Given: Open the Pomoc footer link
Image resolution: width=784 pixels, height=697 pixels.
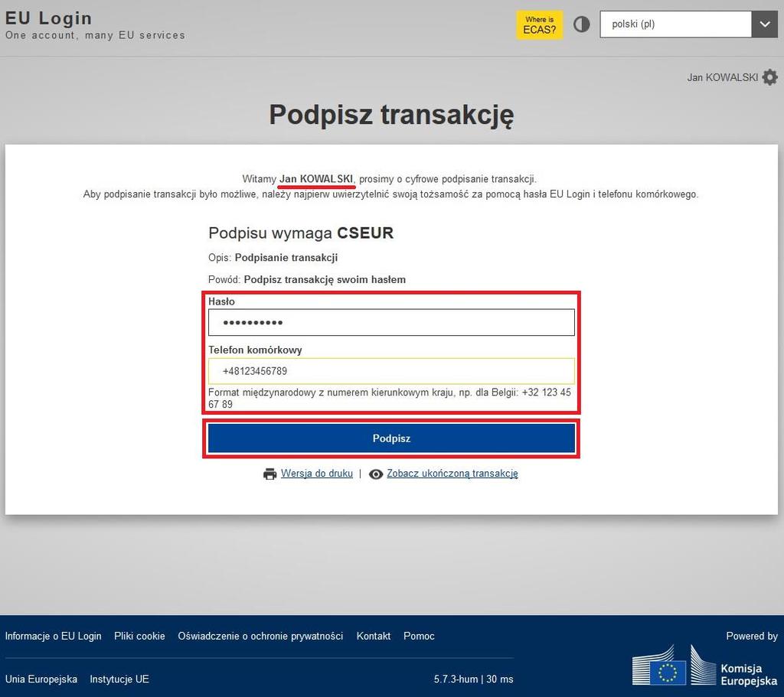Looking at the screenshot, I should tap(419, 636).
